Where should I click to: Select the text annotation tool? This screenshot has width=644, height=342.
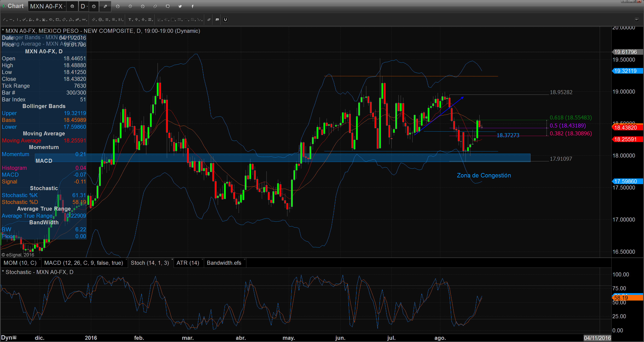tap(130, 20)
